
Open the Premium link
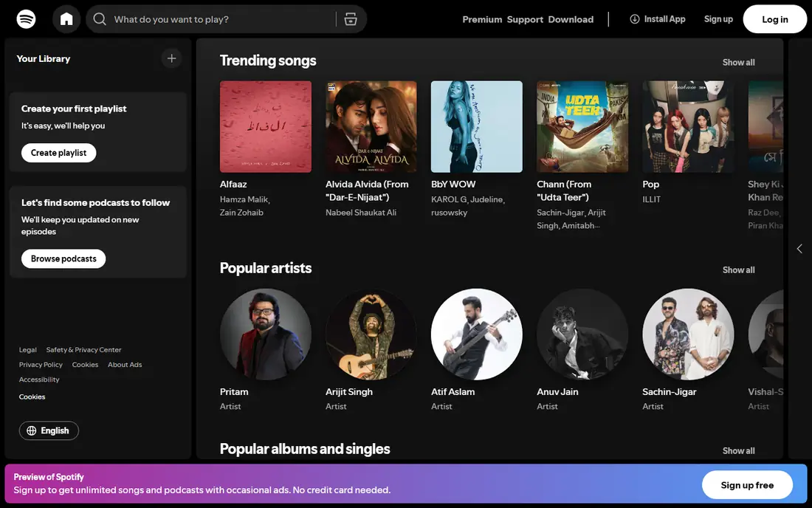[x=482, y=19]
